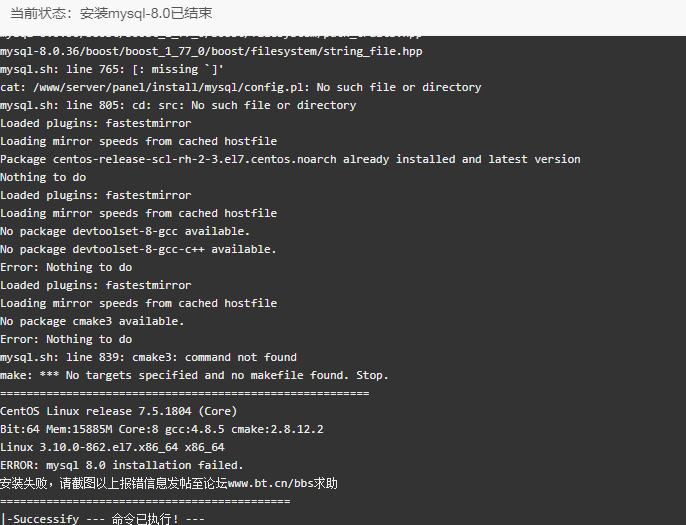686x525 pixels.
Task: Click the 'string_file.hpp' boost path line
Action: tap(211, 52)
